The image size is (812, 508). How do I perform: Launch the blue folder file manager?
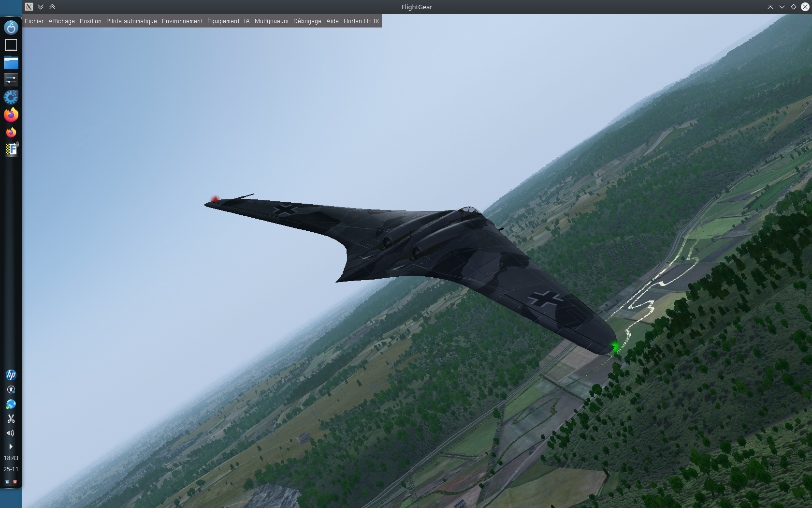point(11,62)
